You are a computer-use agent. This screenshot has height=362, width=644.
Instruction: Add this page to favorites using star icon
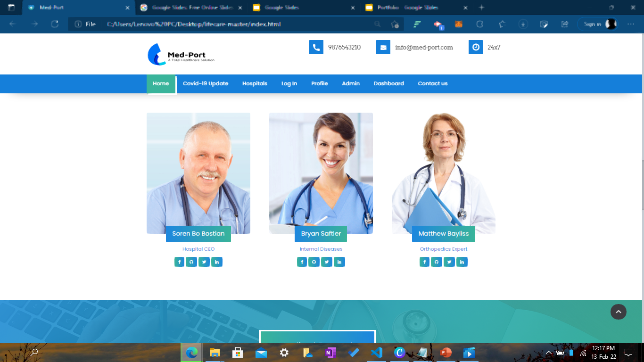point(395,24)
